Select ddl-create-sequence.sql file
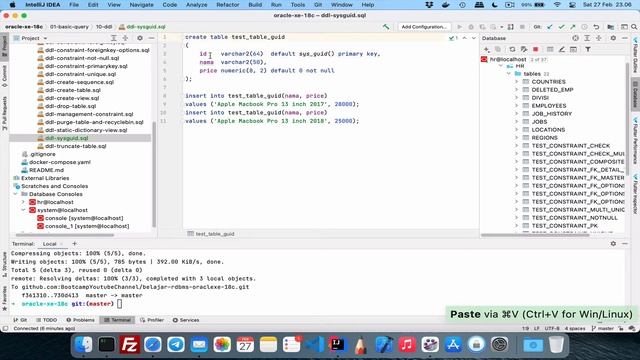Screen dimensions: 640x360 (80, 82)
